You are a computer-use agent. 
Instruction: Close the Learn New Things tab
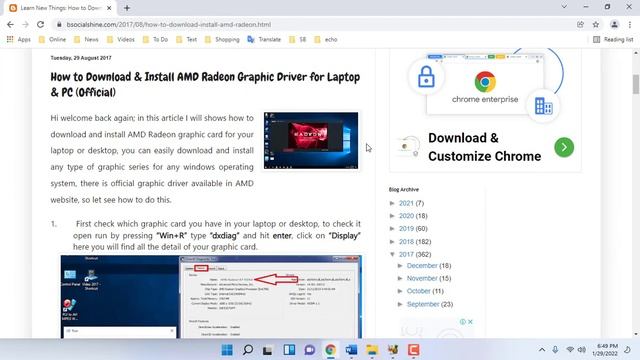pyautogui.click(x=109, y=8)
